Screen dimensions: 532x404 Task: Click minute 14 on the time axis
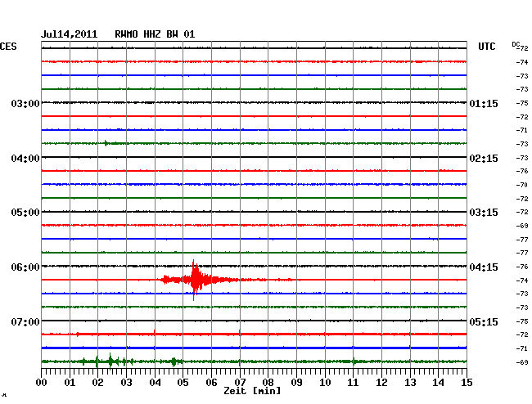click(438, 382)
